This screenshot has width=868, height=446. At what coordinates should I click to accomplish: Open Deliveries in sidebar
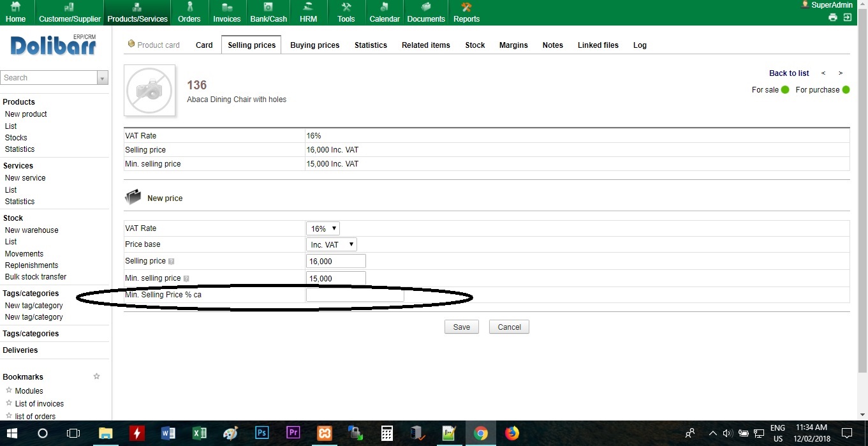click(20, 350)
